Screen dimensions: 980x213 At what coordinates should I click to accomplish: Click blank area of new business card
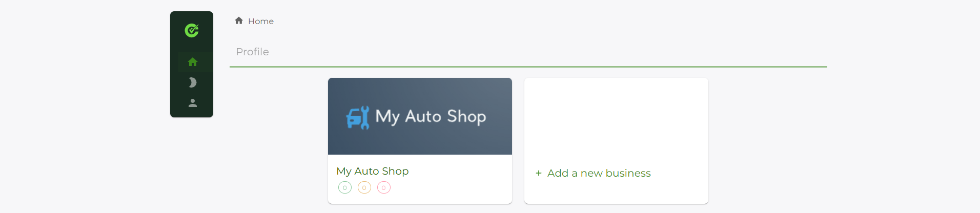coord(616,118)
